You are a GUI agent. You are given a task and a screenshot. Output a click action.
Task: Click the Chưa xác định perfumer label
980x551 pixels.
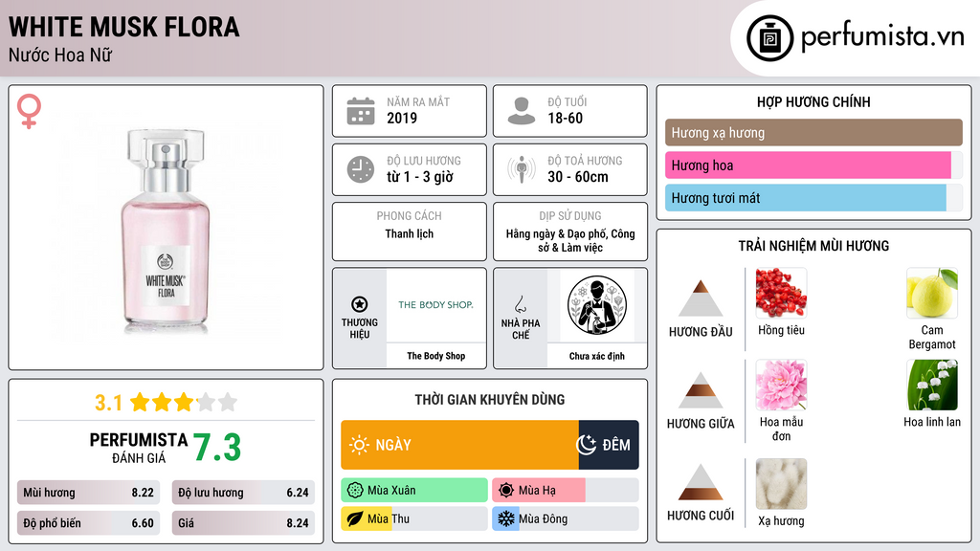pyautogui.click(x=597, y=356)
